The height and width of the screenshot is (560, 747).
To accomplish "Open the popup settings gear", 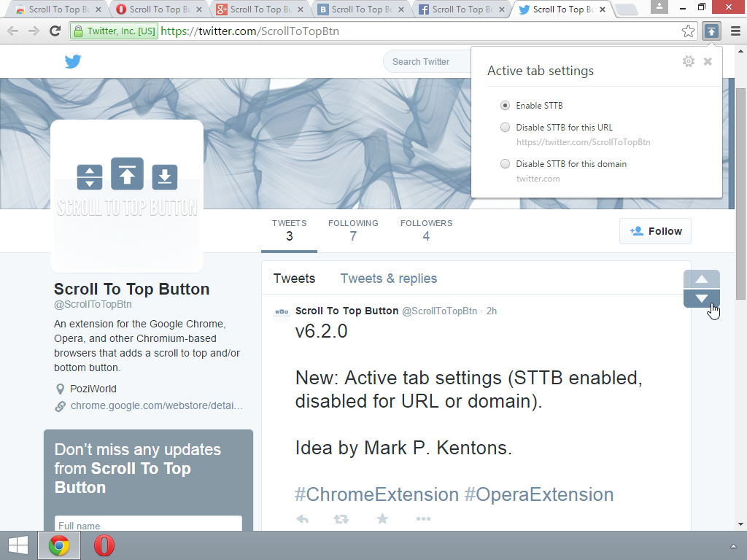I will click(x=689, y=61).
